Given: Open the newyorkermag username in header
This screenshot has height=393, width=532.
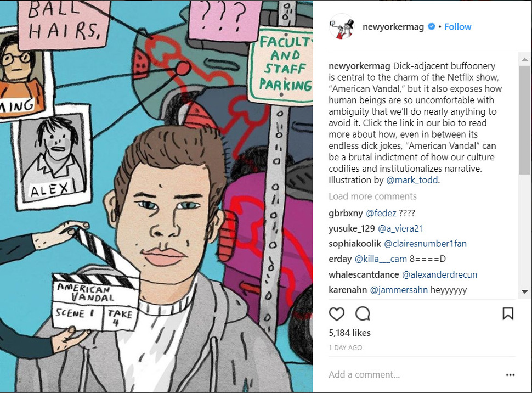Looking at the screenshot, I should click(393, 27).
